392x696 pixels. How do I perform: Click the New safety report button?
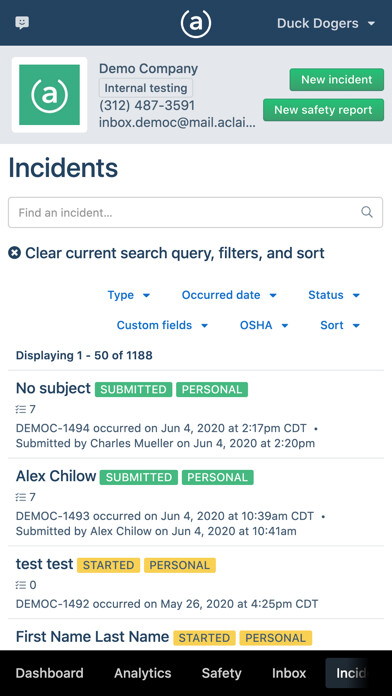click(x=323, y=110)
